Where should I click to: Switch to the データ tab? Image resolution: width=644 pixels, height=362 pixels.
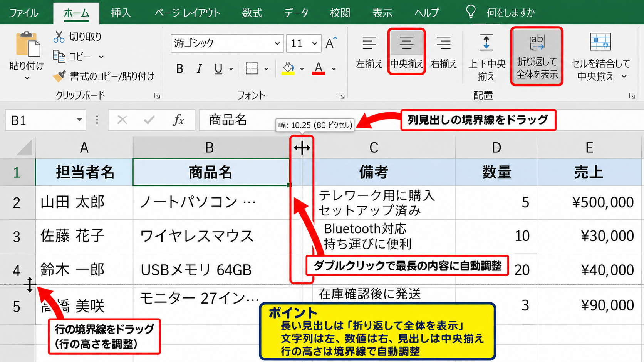pos(296,13)
